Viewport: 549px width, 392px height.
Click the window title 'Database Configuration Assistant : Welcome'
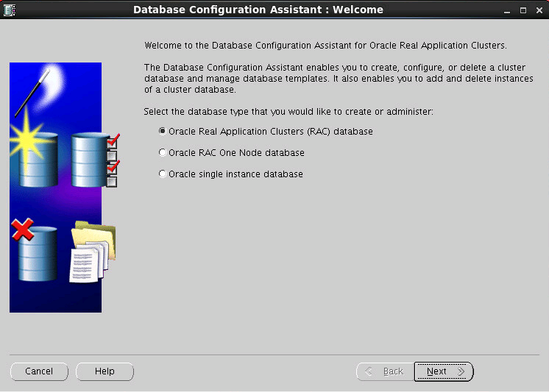[x=258, y=10]
